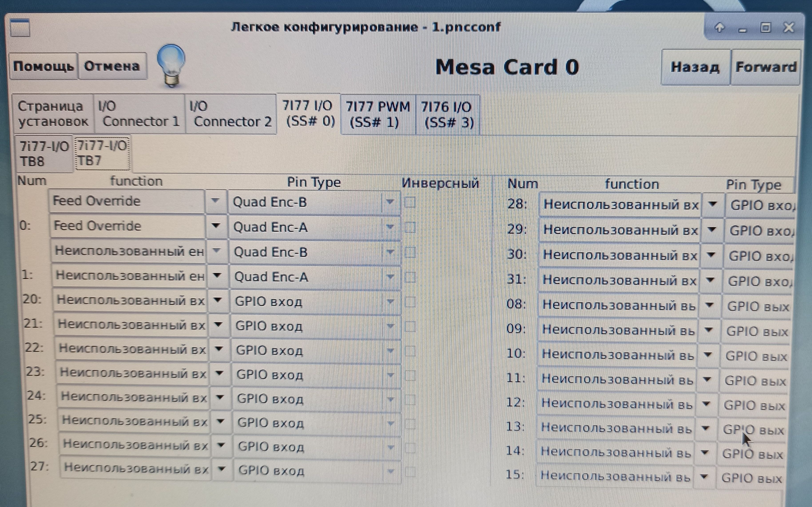Select the 7i77-I/O TB8 sub-tab

pos(44,154)
